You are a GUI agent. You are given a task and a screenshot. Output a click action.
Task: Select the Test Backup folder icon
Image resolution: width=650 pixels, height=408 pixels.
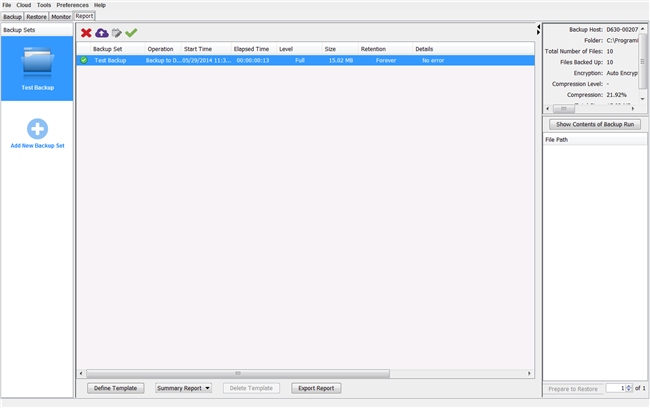[37, 65]
